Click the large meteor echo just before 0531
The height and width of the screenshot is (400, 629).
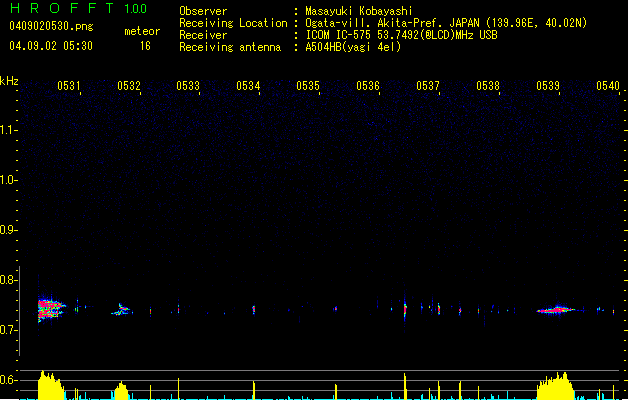[51, 310]
